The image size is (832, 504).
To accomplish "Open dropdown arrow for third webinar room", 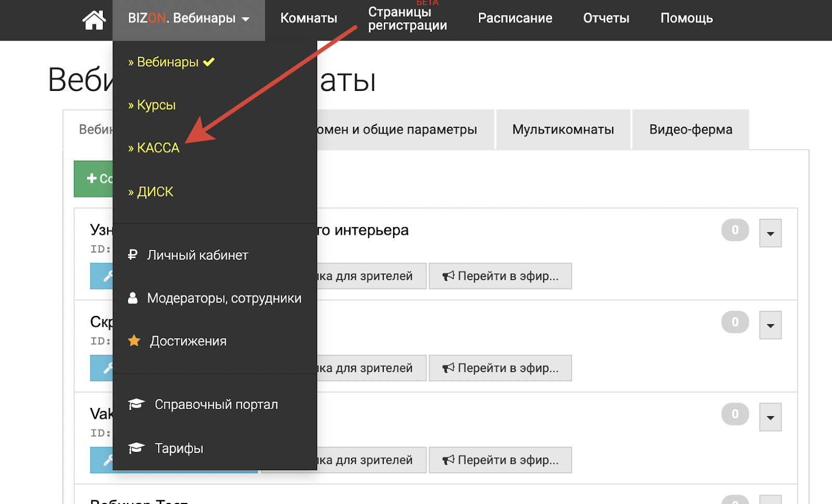I will click(x=770, y=417).
